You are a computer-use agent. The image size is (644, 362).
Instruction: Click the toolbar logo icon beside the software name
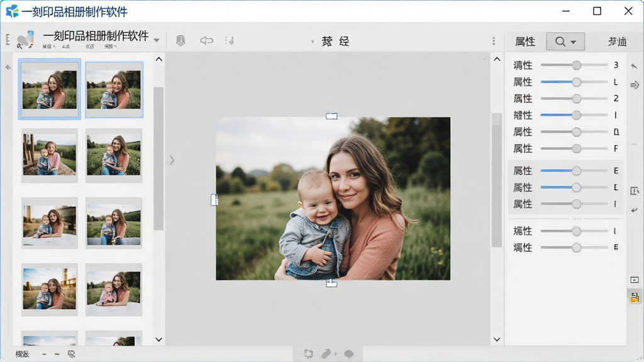click(25, 40)
